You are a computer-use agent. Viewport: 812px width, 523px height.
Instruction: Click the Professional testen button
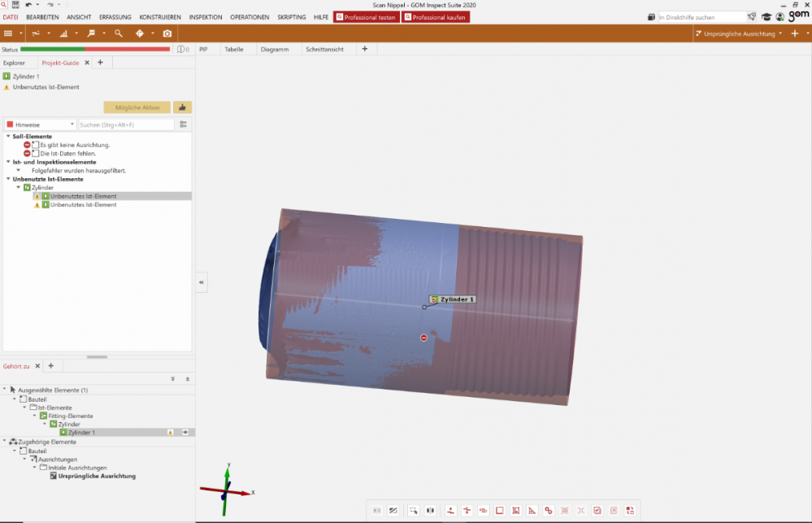point(366,17)
